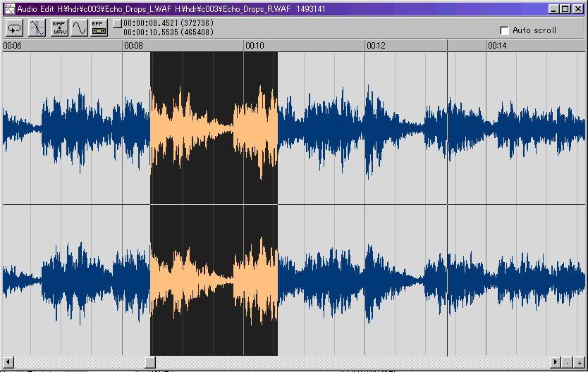Click the 00:10 ruler time marker
588x372 pixels.
point(255,46)
